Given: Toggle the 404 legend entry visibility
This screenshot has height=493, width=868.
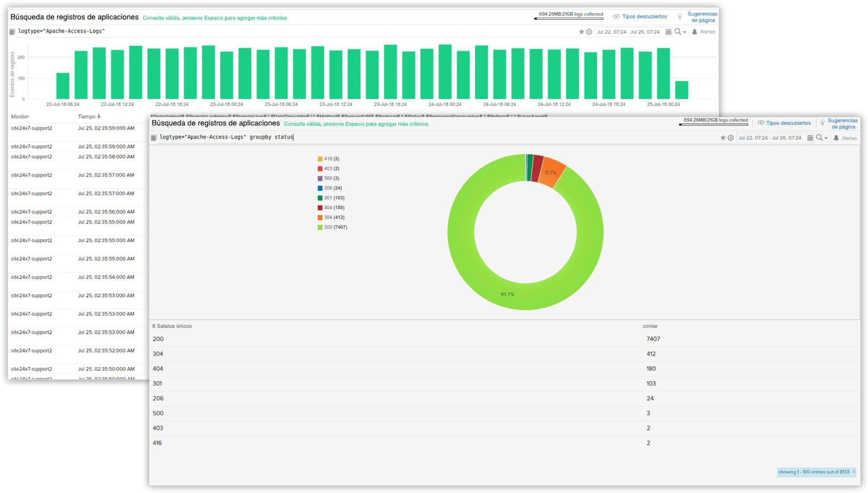Looking at the screenshot, I should click(x=332, y=207).
